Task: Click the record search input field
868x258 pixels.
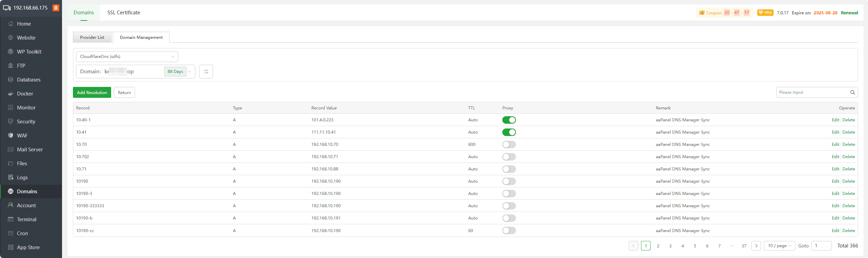Action: tap(817, 92)
